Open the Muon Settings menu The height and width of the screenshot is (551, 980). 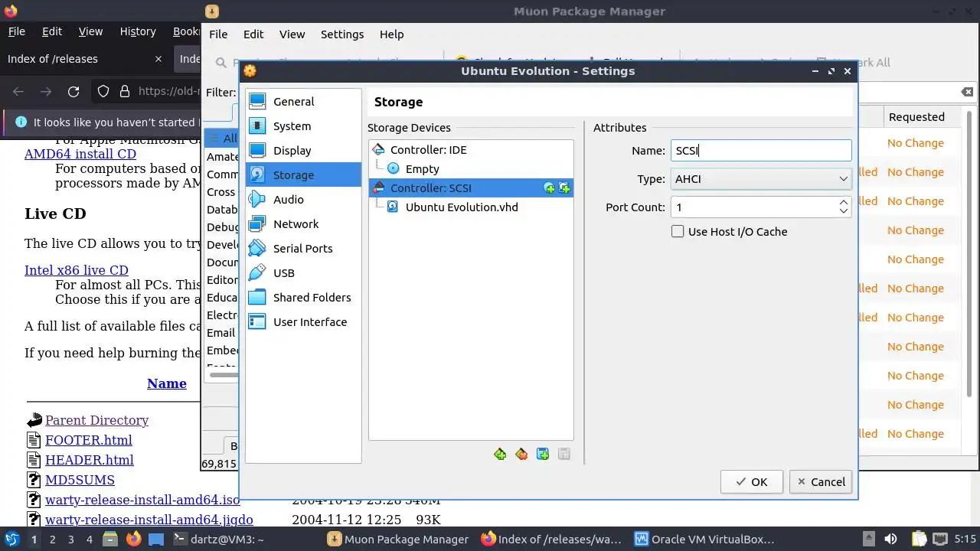(342, 34)
